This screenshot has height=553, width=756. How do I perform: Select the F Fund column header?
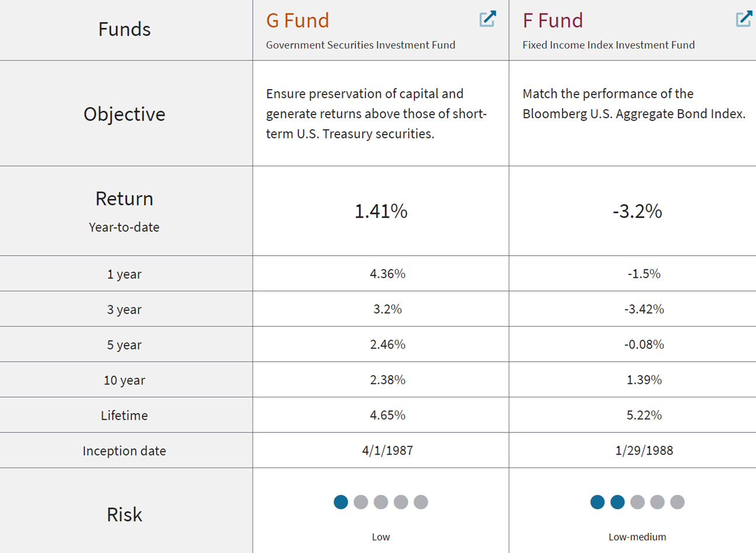coord(631,29)
